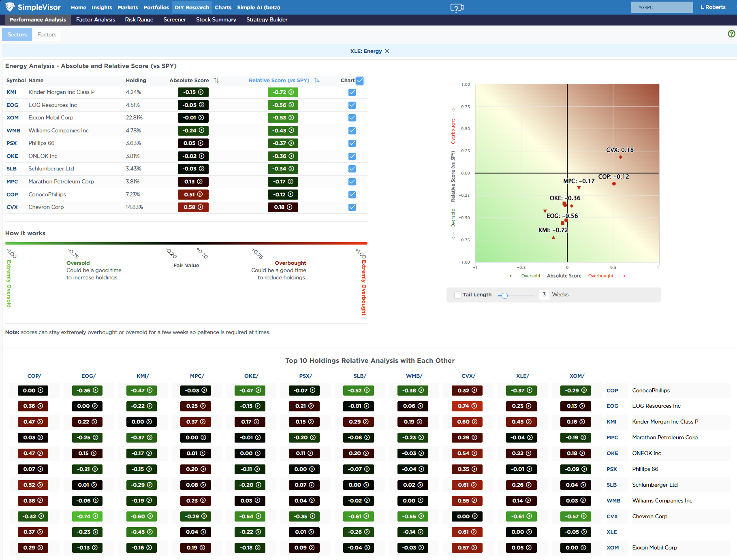Uncheck EOG chart checkbox
737x560 pixels.
point(352,105)
